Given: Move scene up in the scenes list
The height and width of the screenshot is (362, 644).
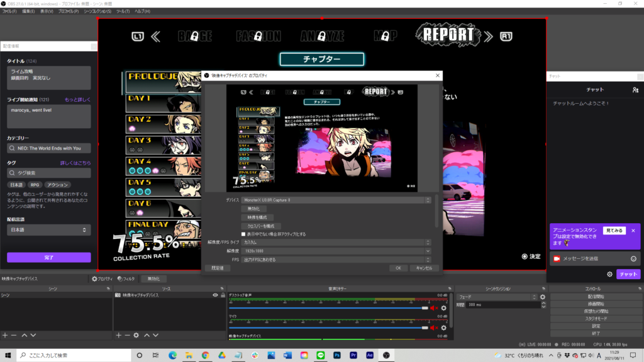Looking at the screenshot, I should [x=25, y=336].
